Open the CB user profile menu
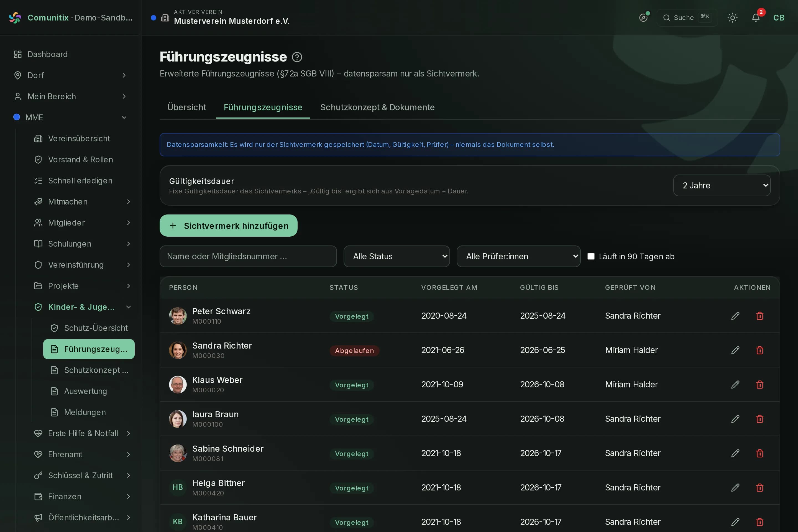Viewport: 798px width, 532px height. (779, 18)
